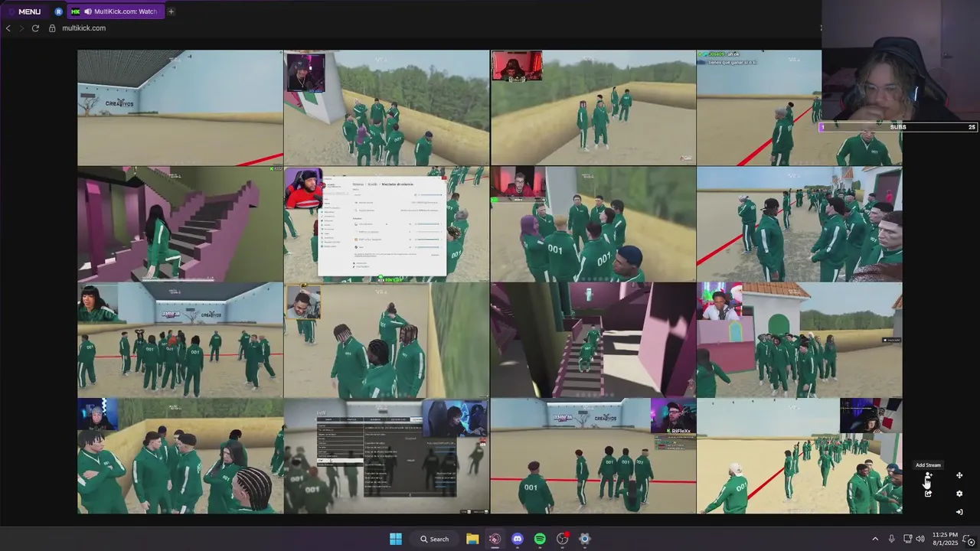Click the stream with white house and green door

coord(799,340)
